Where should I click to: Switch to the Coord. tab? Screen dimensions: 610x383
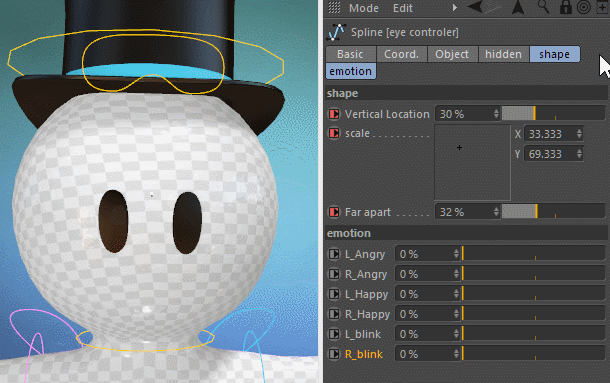click(x=401, y=54)
